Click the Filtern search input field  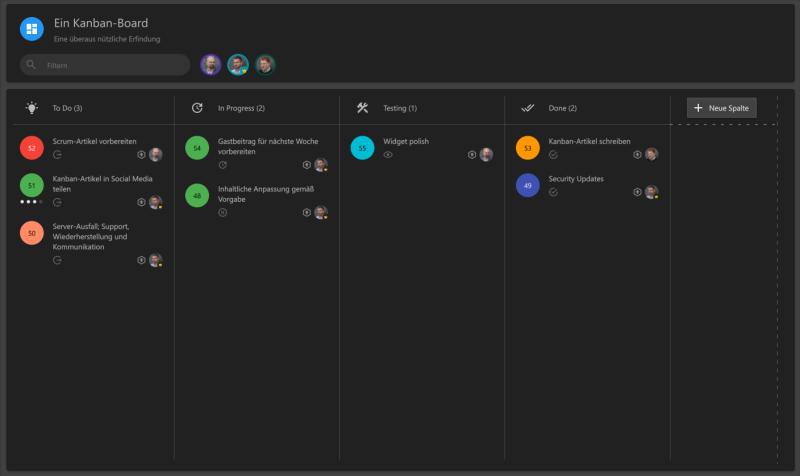pyautogui.click(x=105, y=65)
